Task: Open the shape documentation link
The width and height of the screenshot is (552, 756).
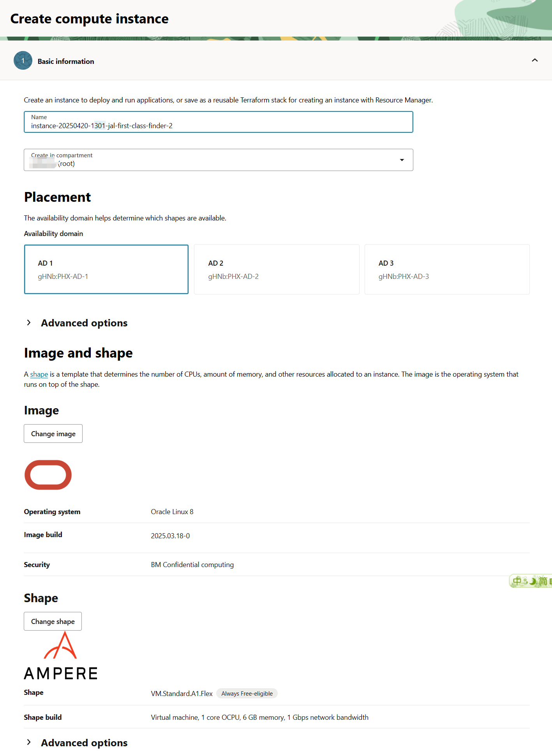Action: click(x=39, y=374)
